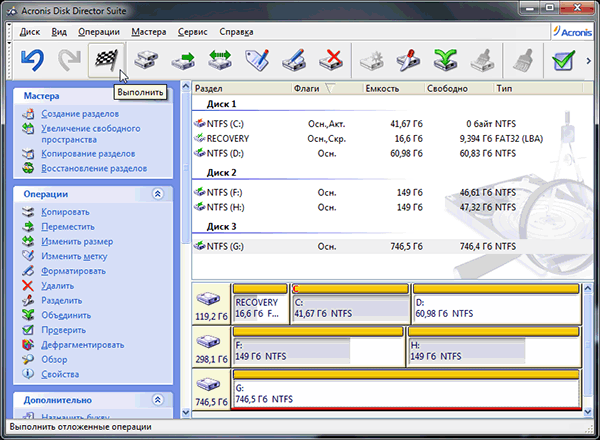Click Удалить in sidebar operations
Image resolution: width=600 pixels, height=440 pixels.
pos(57,286)
